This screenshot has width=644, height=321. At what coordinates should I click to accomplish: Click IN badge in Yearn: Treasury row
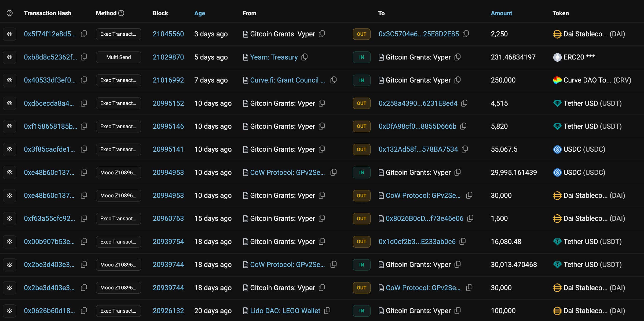tap(361, 57)
